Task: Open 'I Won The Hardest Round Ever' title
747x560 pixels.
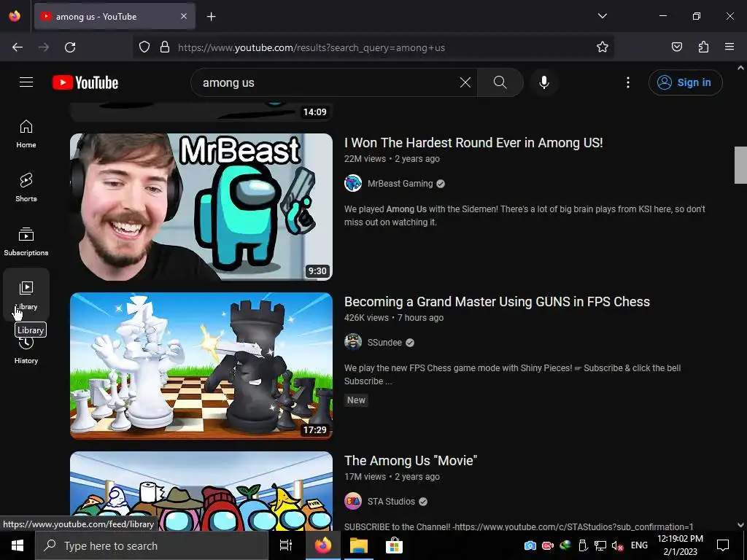Action: tap(473, 143)
